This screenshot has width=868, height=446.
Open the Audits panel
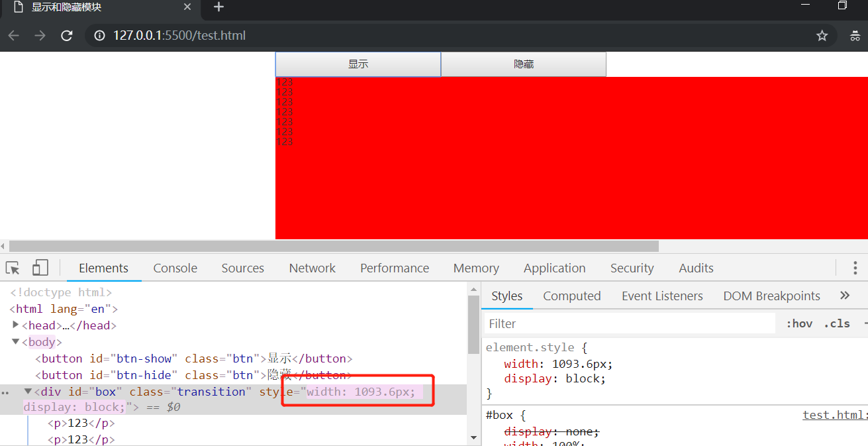pos(697,268)
